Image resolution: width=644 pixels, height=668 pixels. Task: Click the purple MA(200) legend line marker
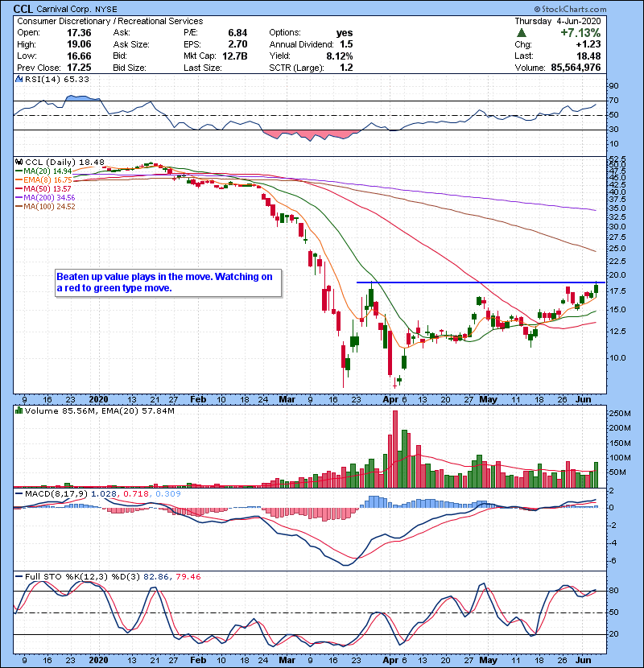point(19,198)
